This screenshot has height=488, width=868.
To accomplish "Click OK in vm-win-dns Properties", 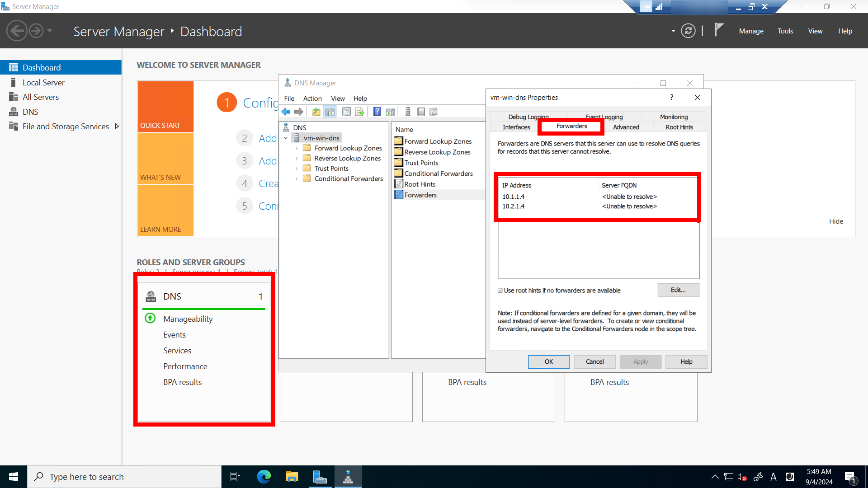I will point(549,361).
